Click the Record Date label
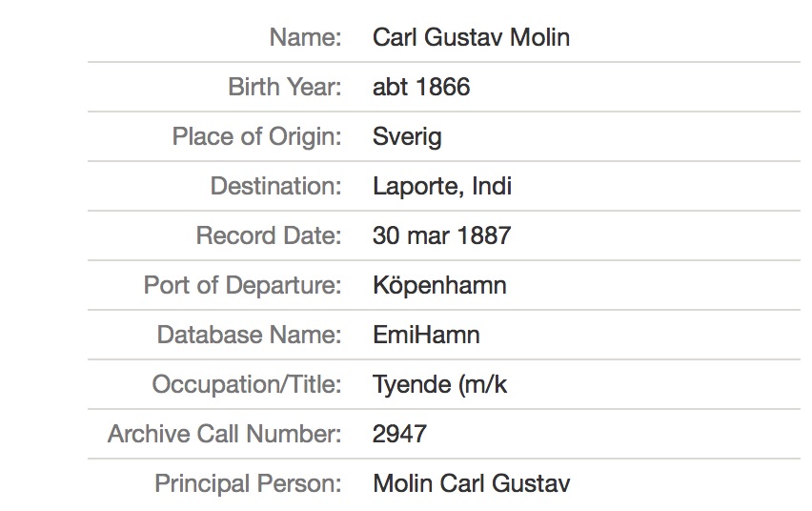This screenshot has height=511, width=812. pos(268,235)
